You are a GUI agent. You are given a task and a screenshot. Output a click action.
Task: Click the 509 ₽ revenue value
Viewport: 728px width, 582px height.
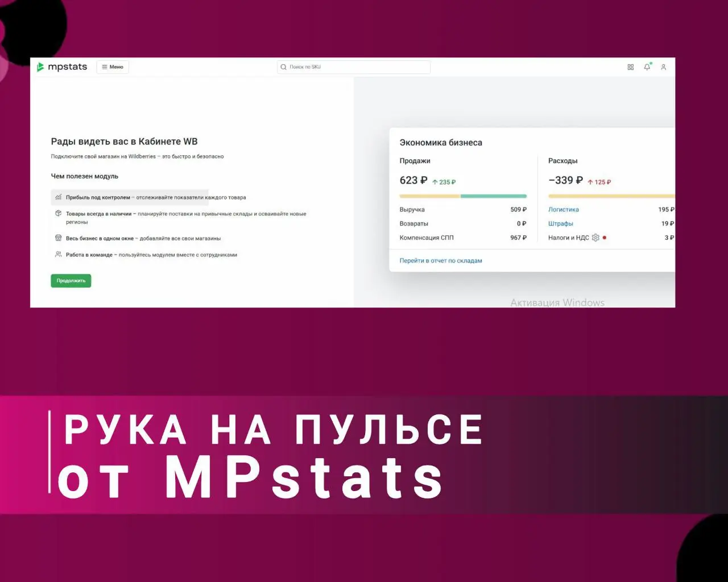[519, 210]
